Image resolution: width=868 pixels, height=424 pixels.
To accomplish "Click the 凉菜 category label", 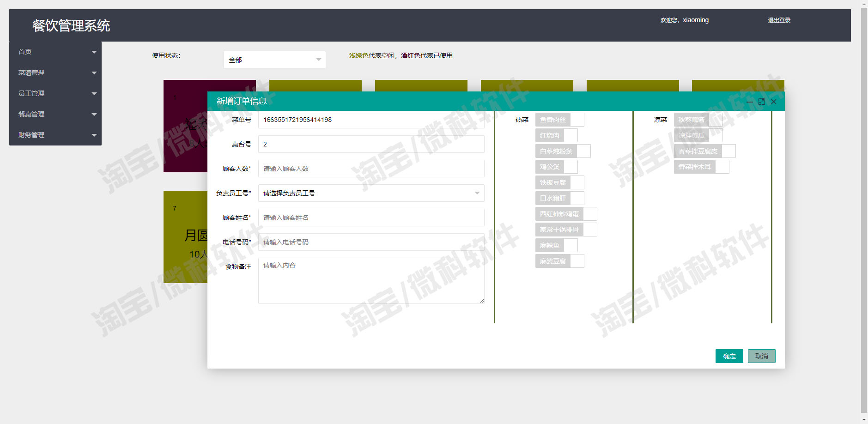I will point(660,120).
